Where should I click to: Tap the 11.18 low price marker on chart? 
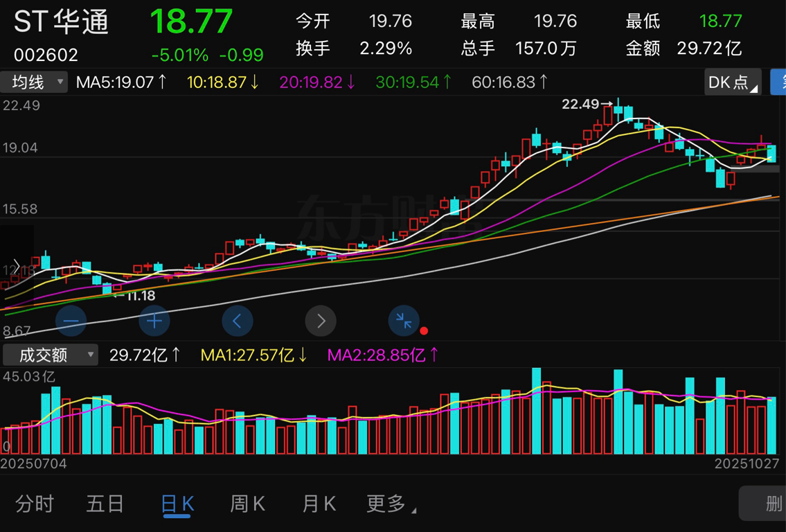coord(135,296)
